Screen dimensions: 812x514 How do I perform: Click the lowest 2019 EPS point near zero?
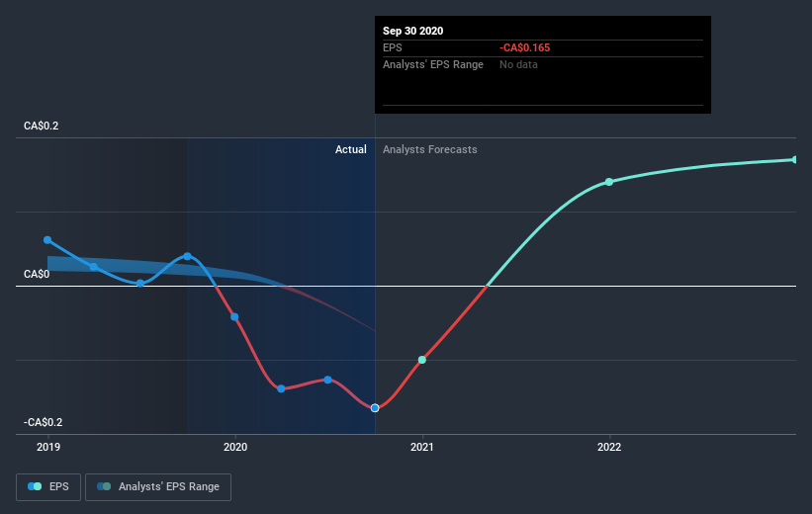(140, 283)
